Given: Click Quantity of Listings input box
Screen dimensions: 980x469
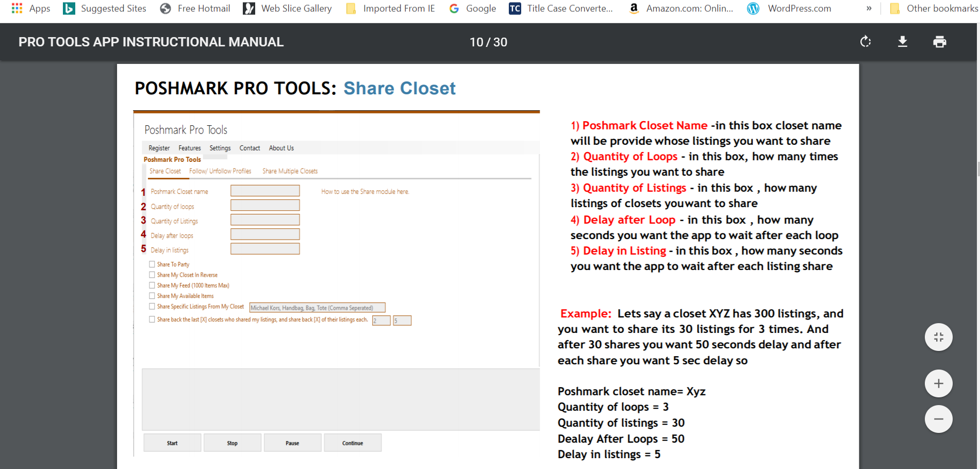Looking at the screenshot, I should coord(265,220).
